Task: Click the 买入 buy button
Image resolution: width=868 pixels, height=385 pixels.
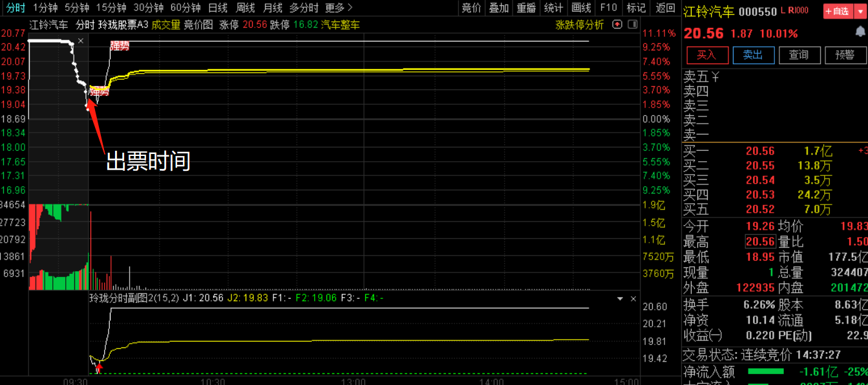Action: coord(707,55)
